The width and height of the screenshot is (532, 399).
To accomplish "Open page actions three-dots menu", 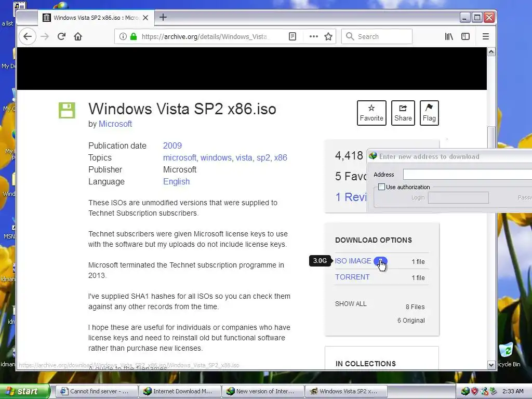I will pyautogui.click(x=313, y=36).
